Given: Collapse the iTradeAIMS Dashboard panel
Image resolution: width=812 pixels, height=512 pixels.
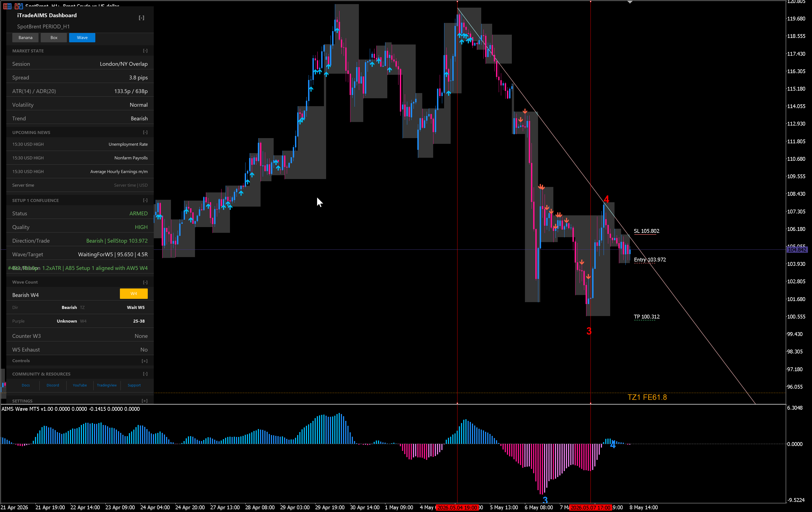Looking at the screenshot, I should click(x=141, y=18).
